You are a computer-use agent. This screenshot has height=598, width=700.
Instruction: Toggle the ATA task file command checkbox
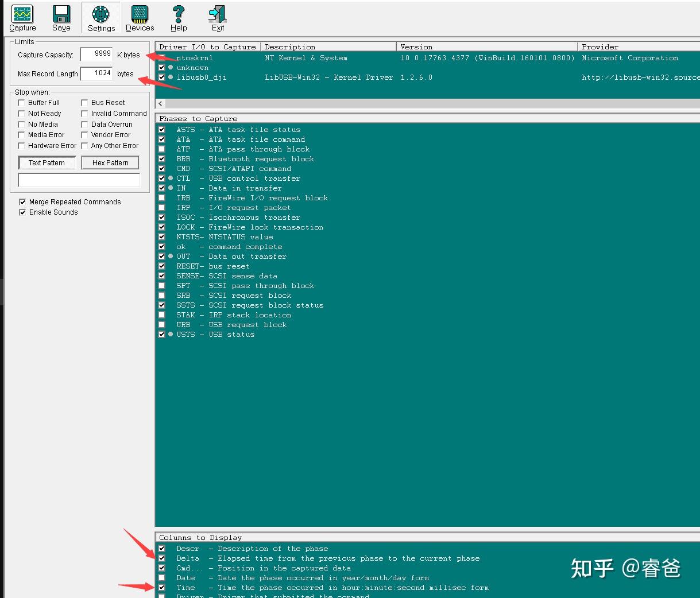click(162, 139)
